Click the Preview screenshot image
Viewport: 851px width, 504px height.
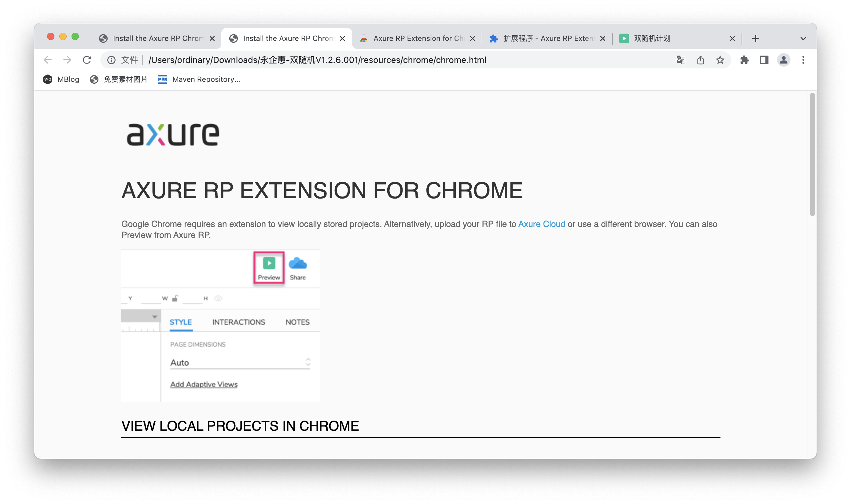[x=220, y=325]
